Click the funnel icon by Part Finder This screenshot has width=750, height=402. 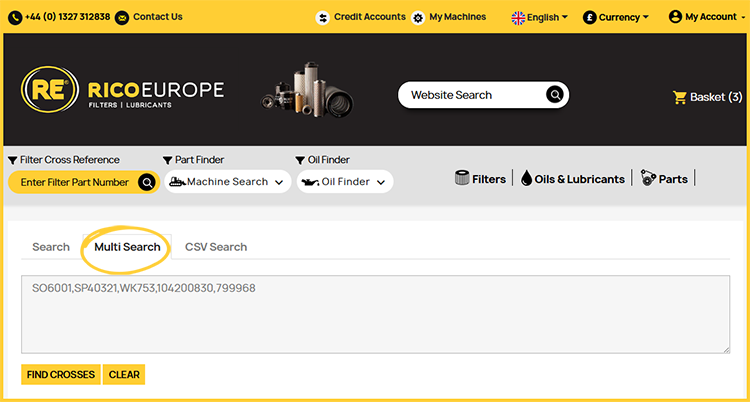click(x=167, y=160)
